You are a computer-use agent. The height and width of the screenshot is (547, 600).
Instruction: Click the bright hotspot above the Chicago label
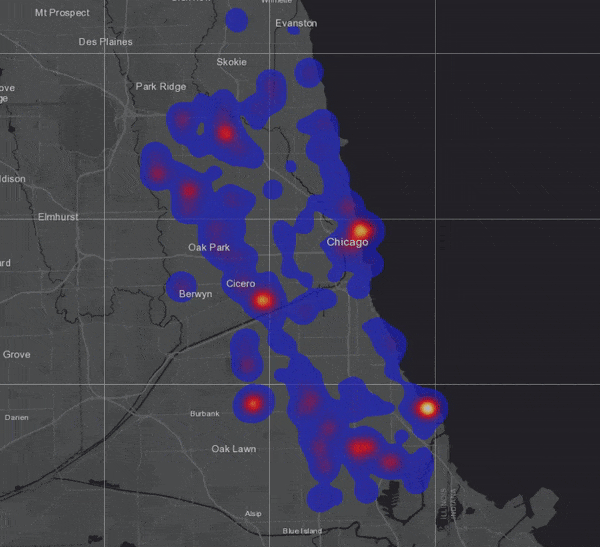pyautogui.click(x=360, y=230)
